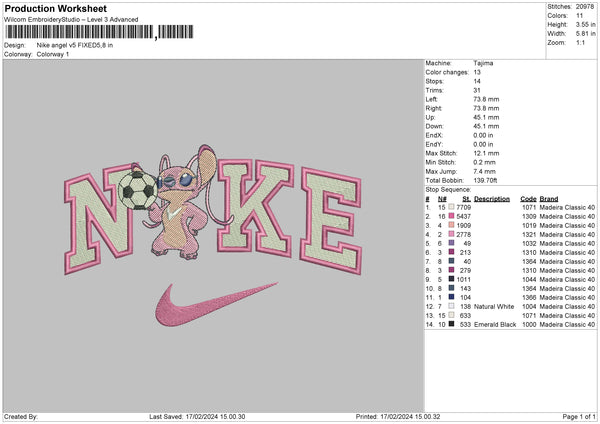Select the Emerald Black color swatch
The width and height of the screenshot is (600, 424).
452,324
